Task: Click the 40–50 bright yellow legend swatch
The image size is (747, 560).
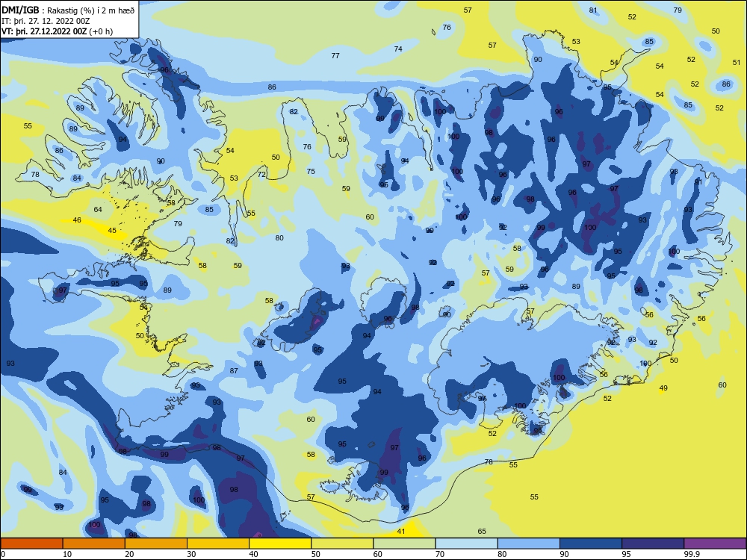Action: click(280, 544)
